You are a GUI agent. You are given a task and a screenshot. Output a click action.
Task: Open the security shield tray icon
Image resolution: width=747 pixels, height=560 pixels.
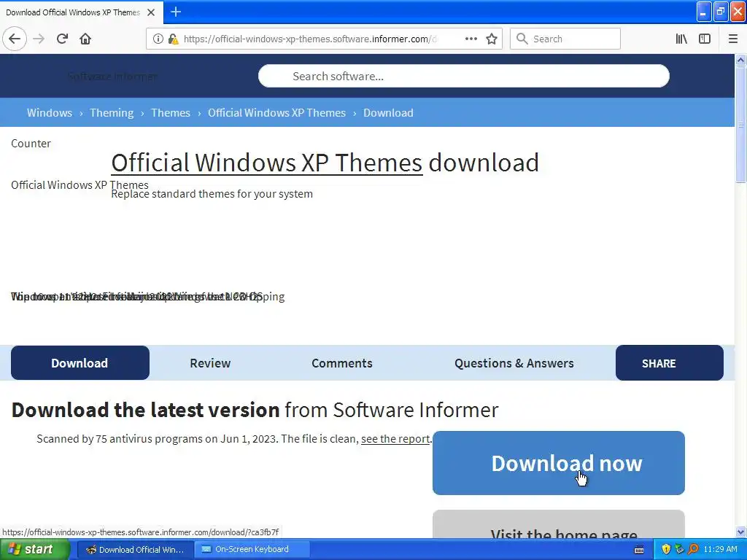(x=666, y=550)
